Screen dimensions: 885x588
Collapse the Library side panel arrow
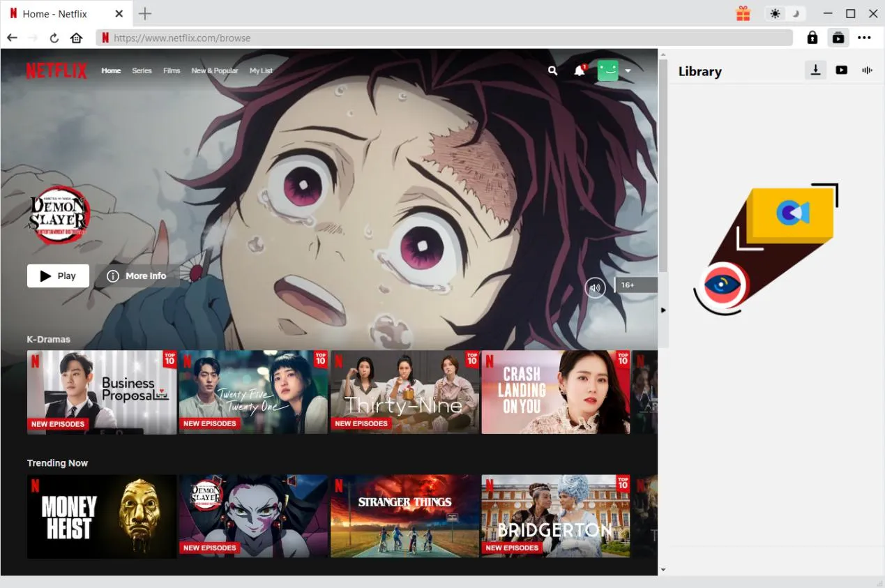pos(663,310)
